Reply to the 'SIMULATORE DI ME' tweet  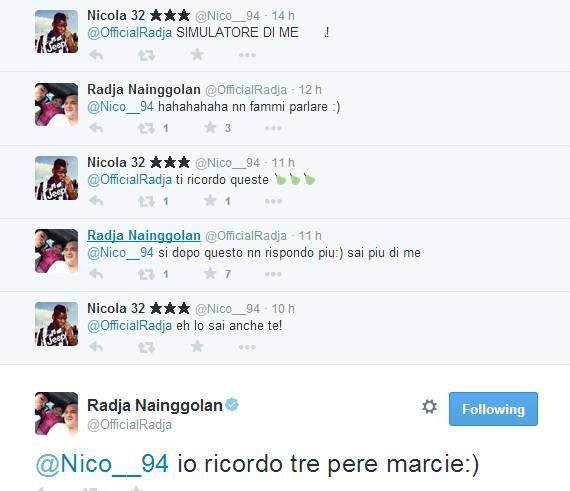(x=96, y=55)
